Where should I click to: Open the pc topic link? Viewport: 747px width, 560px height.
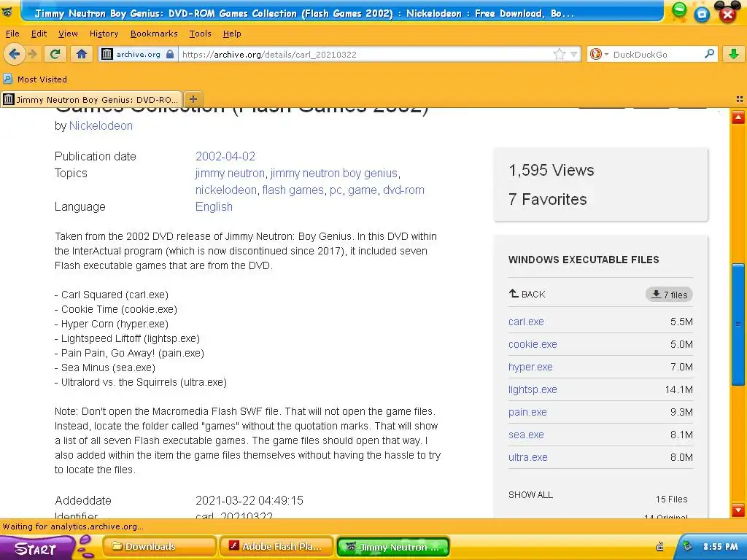coord(336,190)
